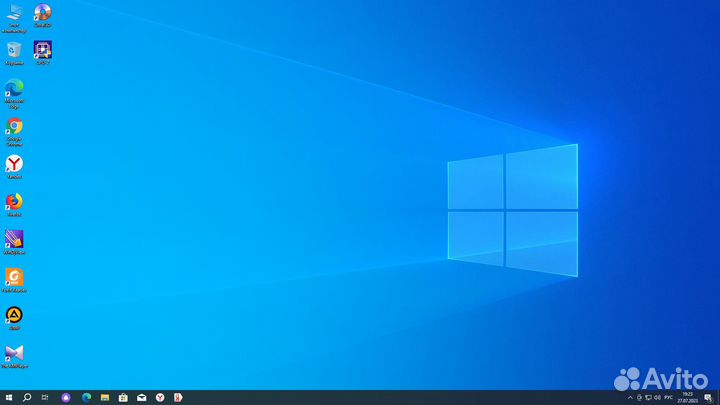Open Microsoft Store from the taskbar
720x405 pixels.
123,398
